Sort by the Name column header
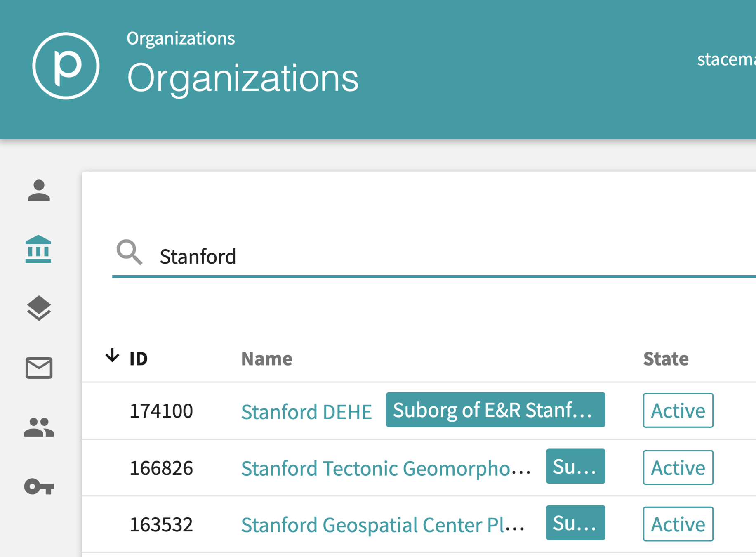 tap(266, 359)
